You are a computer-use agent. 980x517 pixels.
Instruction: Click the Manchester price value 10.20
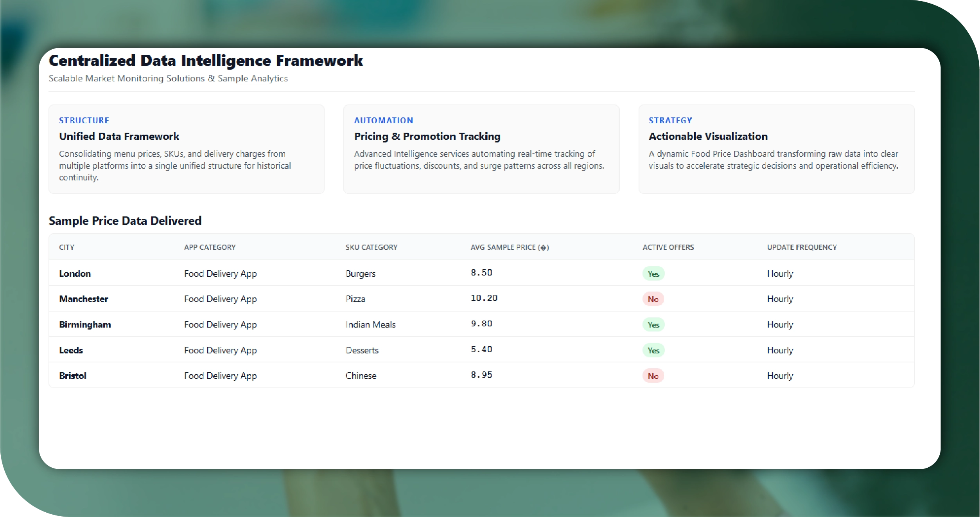tap(484, 298)
